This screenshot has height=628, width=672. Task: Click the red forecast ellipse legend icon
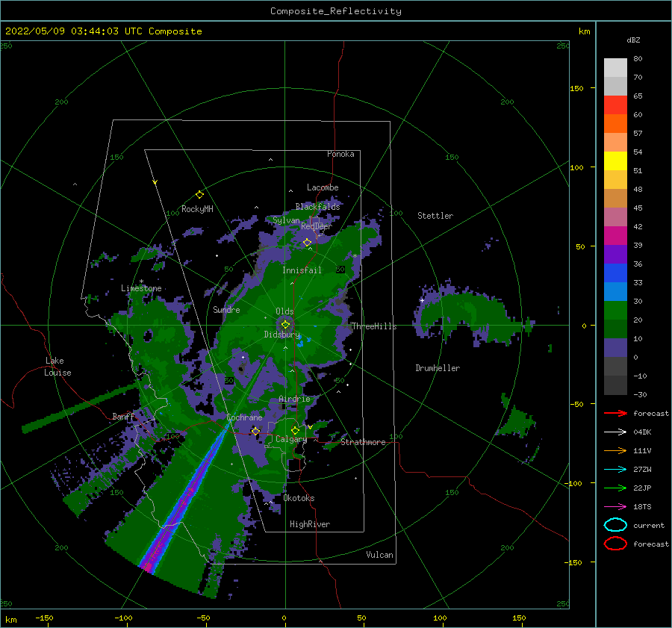click(615, 544)
